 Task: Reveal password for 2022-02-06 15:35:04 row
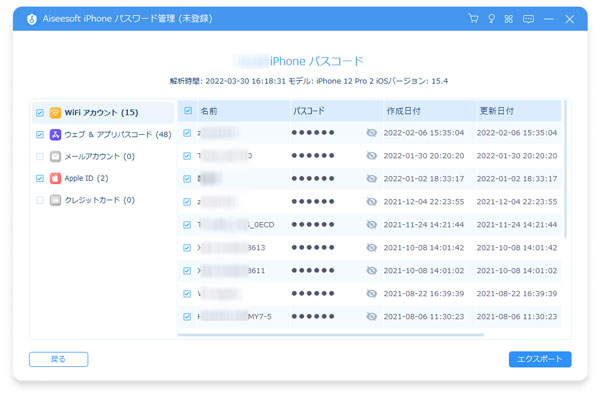[x=371, y=132]
